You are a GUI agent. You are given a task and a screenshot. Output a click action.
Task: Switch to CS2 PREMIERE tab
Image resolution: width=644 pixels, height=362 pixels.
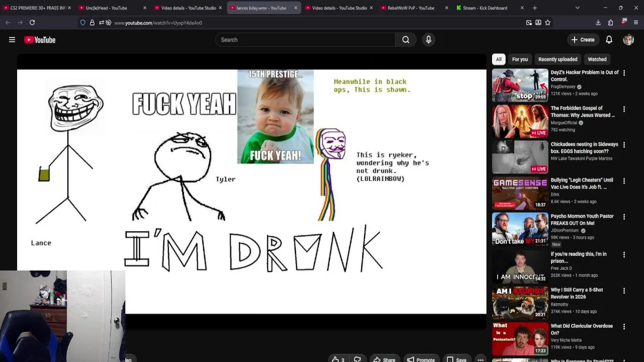[x=37, y=8]
